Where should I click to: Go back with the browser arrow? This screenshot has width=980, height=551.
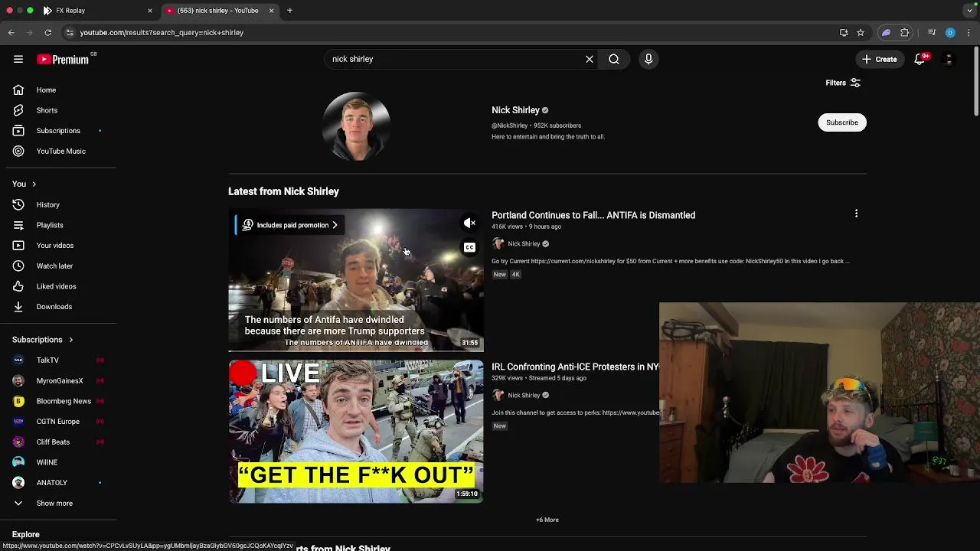(11, 32)
